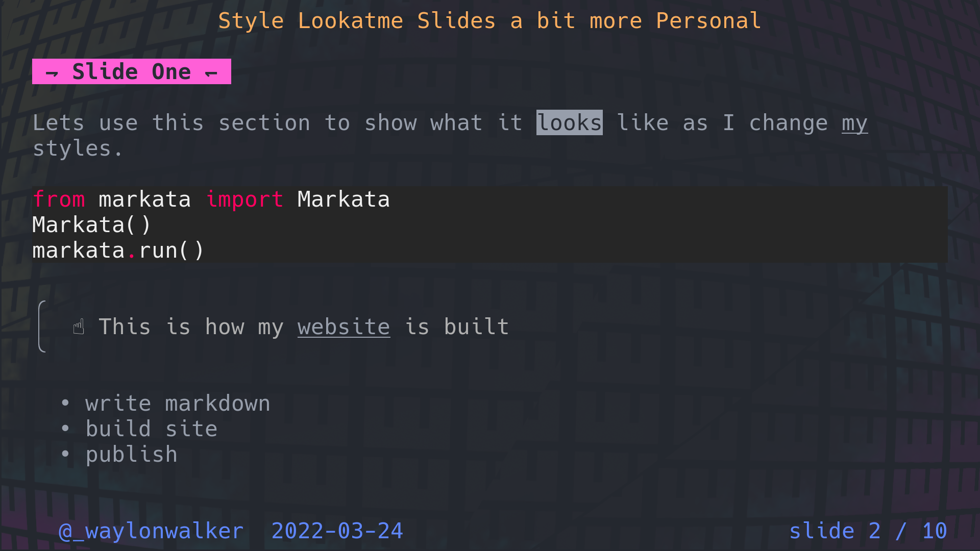
Task: Click the arrow icon before "Slide One"
Action: click(52, 73)
